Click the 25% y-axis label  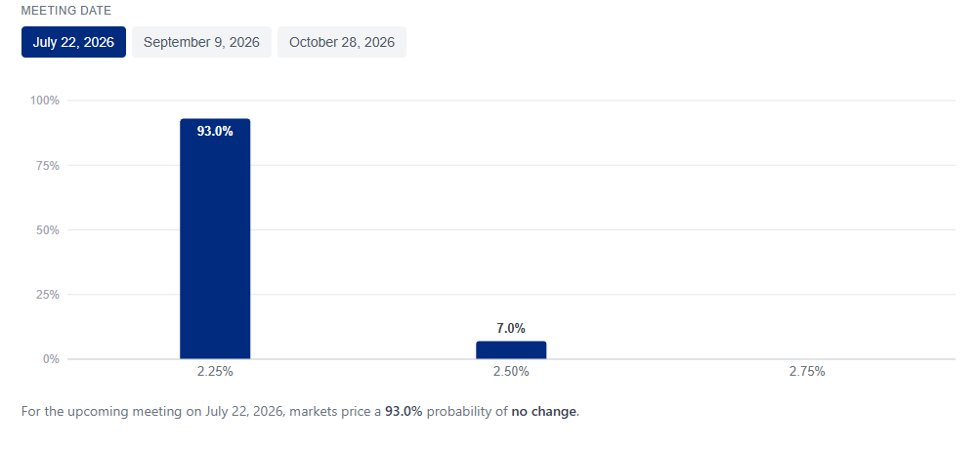pyautogui.click(x=48, y=294)
